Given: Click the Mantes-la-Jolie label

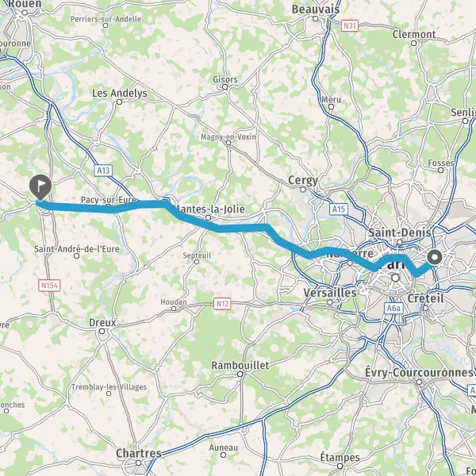Looking at the screenshot, I should coord(209,209).
